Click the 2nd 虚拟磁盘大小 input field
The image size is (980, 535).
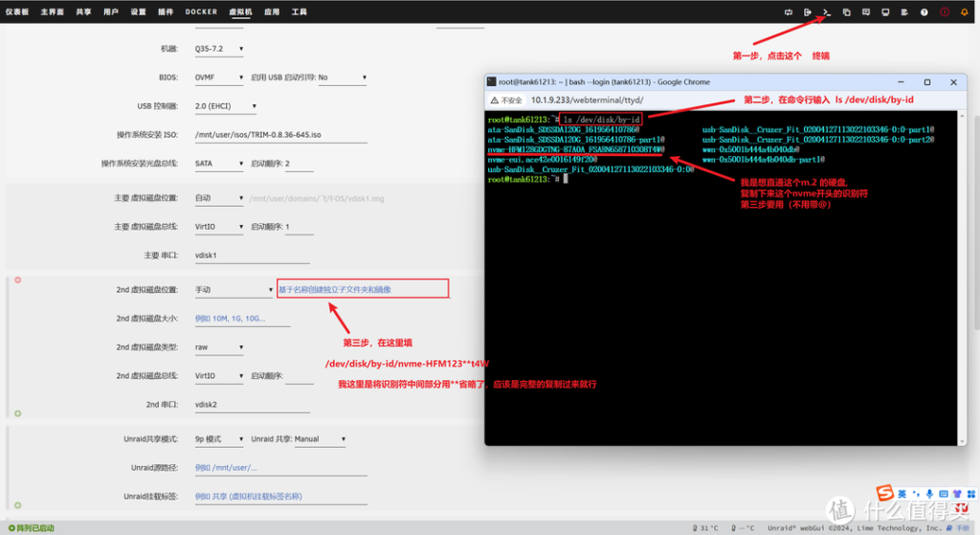(x=242, y=319)
